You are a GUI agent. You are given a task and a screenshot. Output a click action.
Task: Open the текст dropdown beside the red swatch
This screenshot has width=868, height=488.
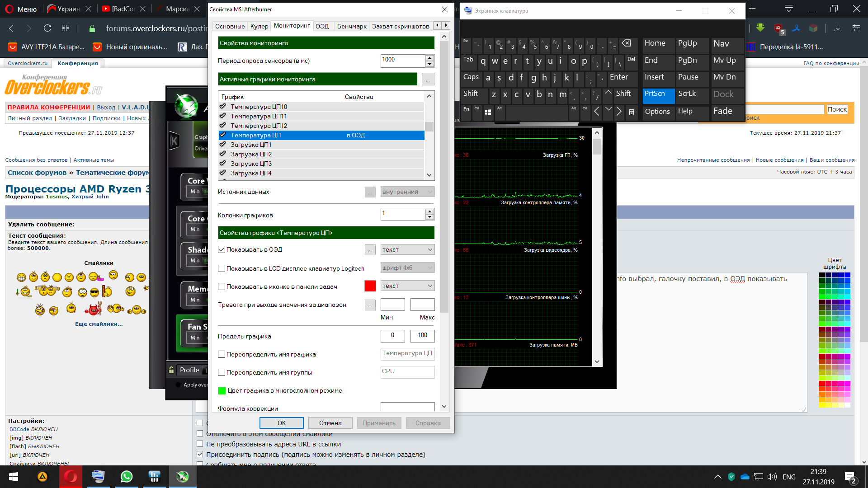[x=407, y=286]
